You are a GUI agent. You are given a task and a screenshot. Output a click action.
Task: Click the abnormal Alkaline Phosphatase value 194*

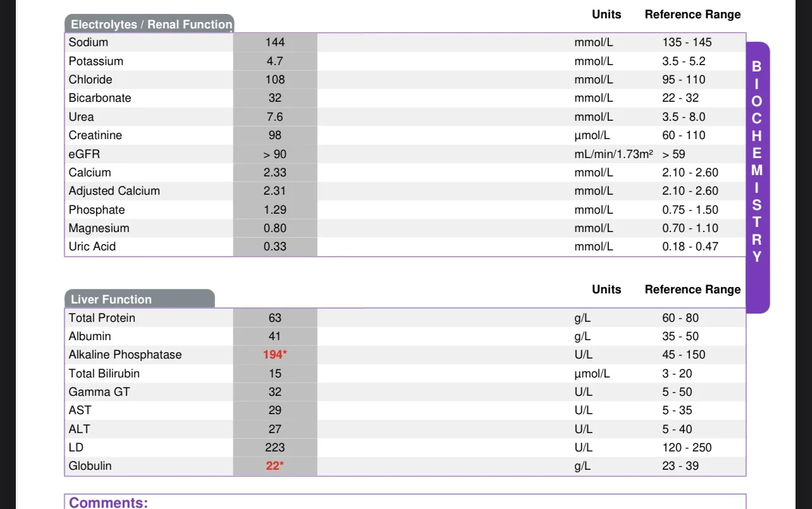(275, 355)
